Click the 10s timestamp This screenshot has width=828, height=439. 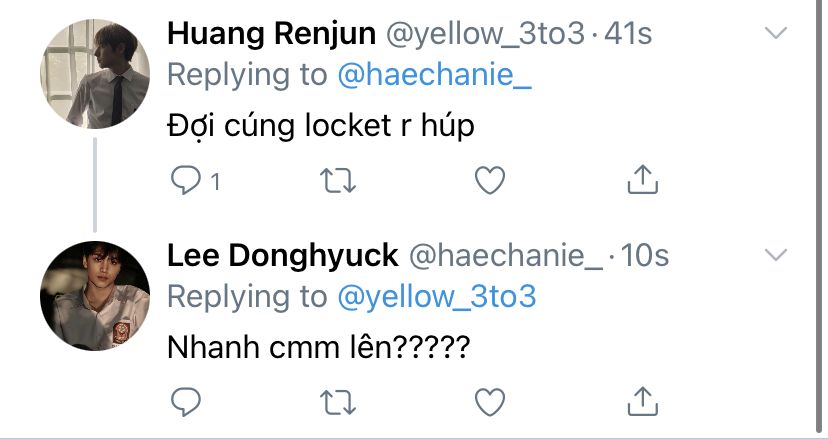click(645, 256)
